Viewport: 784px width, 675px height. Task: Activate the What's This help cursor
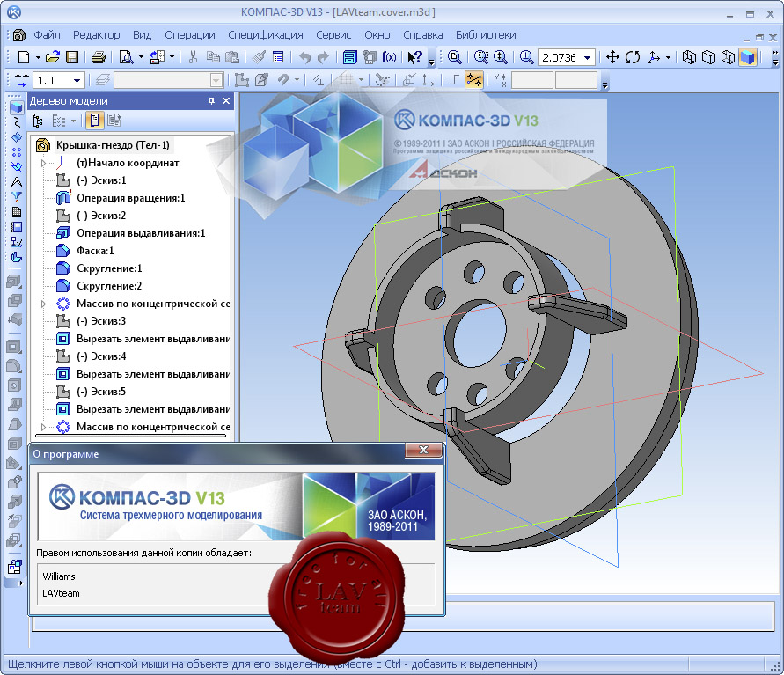click(414, 57)
